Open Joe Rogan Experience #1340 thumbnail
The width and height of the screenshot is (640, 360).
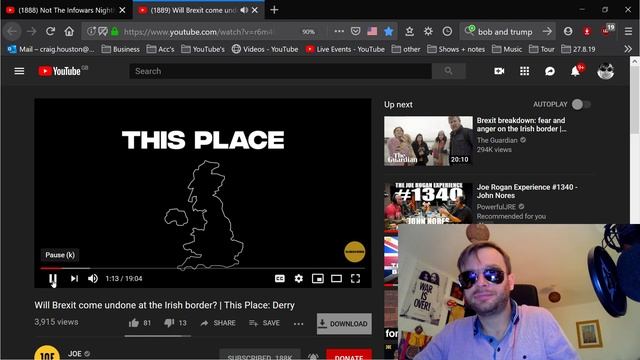coord(428,203)
